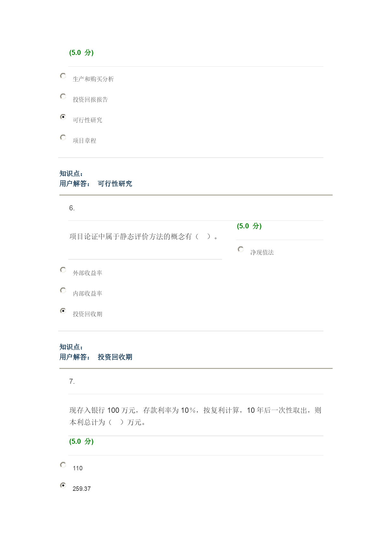Click the green 5.0 分 score above 净现值法
Image resolution: width=392 pixels, height=554 pixels.
point(249,226)
